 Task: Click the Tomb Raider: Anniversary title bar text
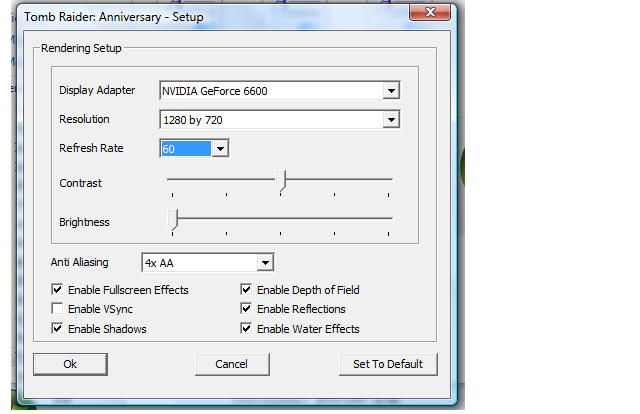point(114,17)
